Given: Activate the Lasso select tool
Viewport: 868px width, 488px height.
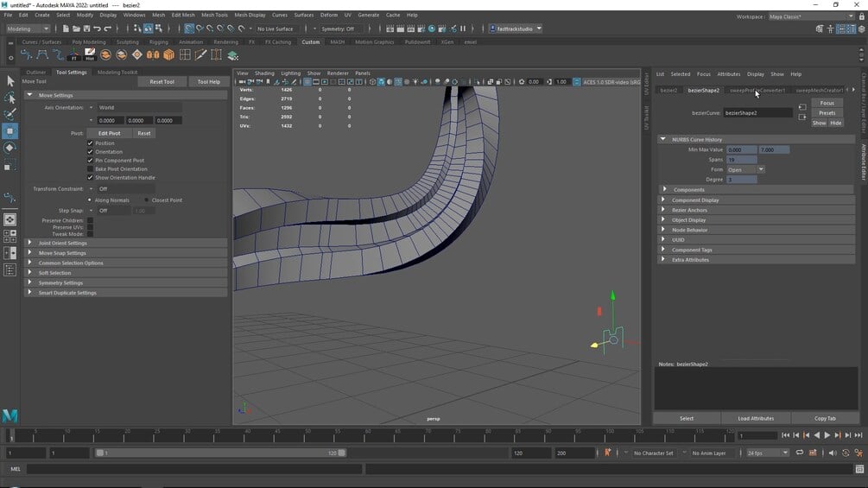Looking at the screenshot, I should tap(10, 98).
